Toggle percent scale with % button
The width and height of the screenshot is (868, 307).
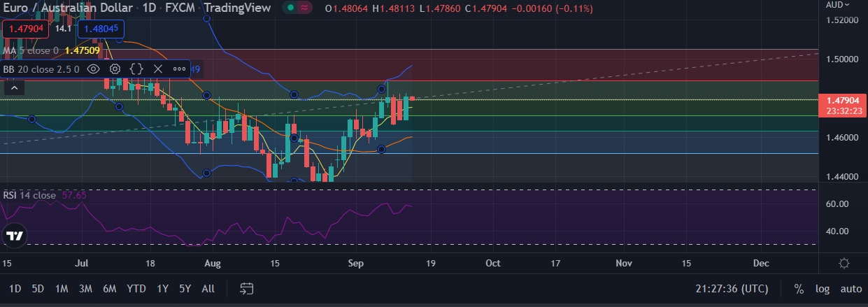[x=799, y=288]
